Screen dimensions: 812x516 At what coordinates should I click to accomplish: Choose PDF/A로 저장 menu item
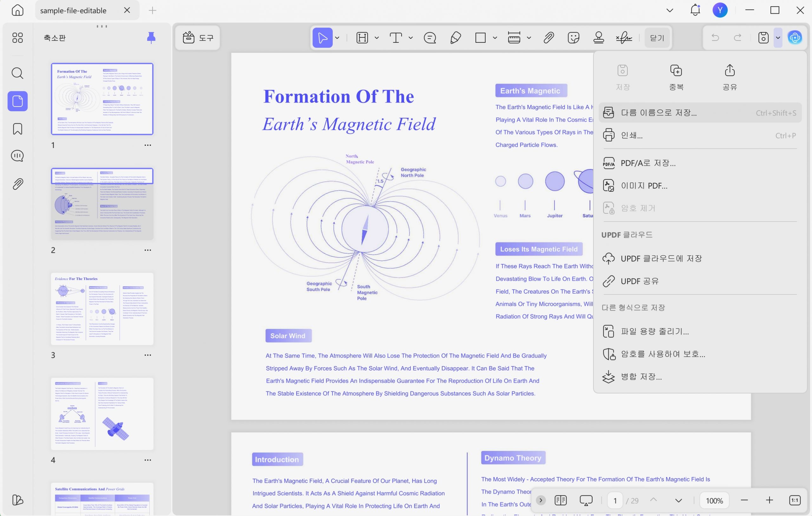[700, 163]
